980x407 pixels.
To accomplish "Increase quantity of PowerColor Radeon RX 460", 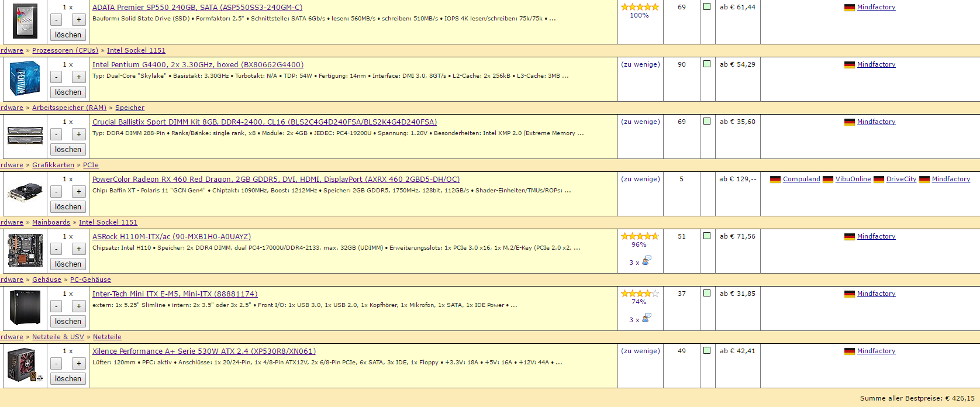I will pyautogui.click(x=78, y=192).
